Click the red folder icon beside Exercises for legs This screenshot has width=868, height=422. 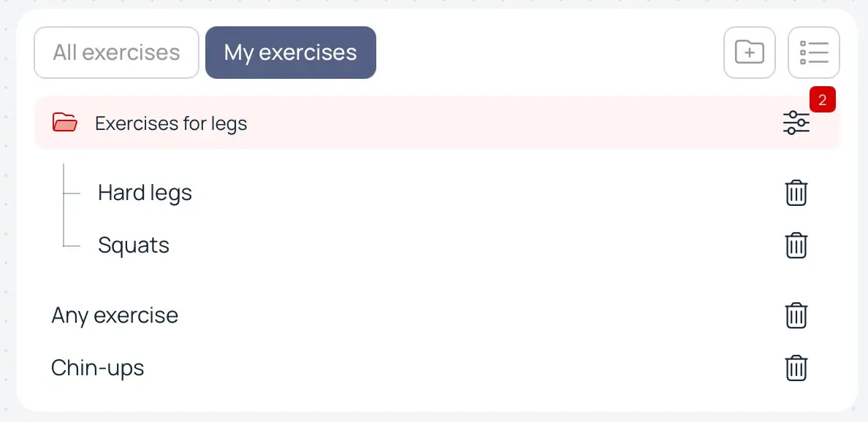point(65,123)
